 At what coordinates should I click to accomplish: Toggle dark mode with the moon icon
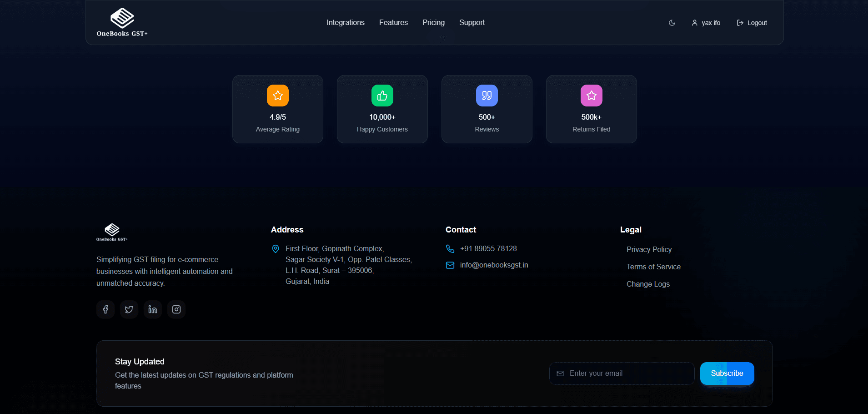672,23
